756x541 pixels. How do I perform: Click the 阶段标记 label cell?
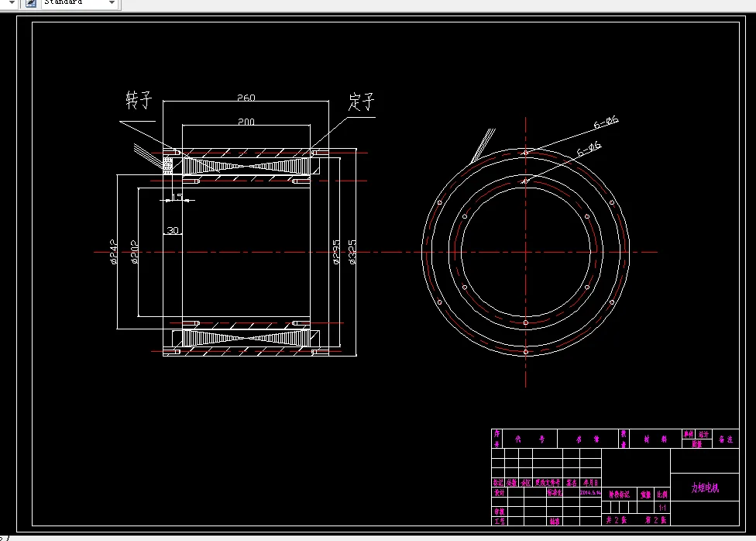click(619, 494)
